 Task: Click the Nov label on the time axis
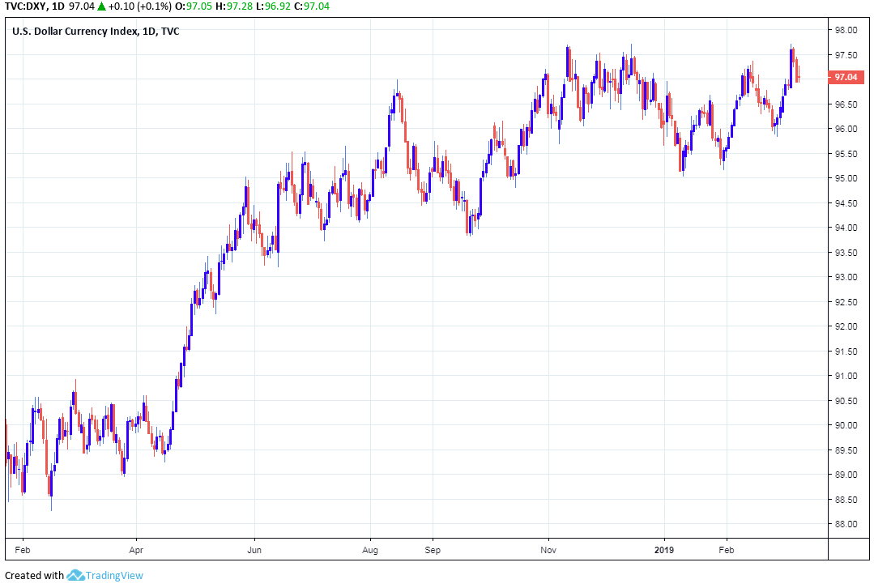coord(548,548)
